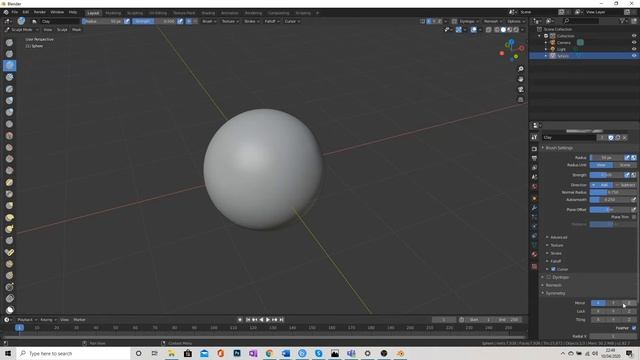Image resolution: width=640 pixels, height=360 pixels.
Task: Toggle X-ray display in viewport header
Action: click(488, 30)
